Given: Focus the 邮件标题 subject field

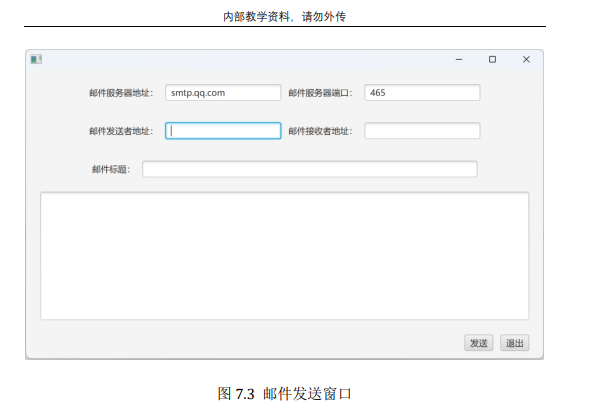Looking at the screenshot, I should (310, 169).
